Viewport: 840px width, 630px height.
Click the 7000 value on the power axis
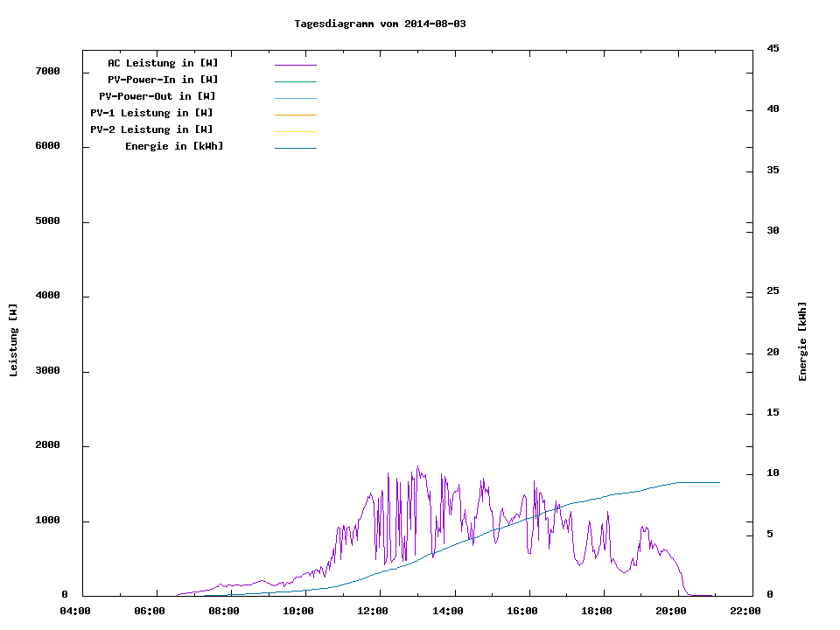point(47,71)
